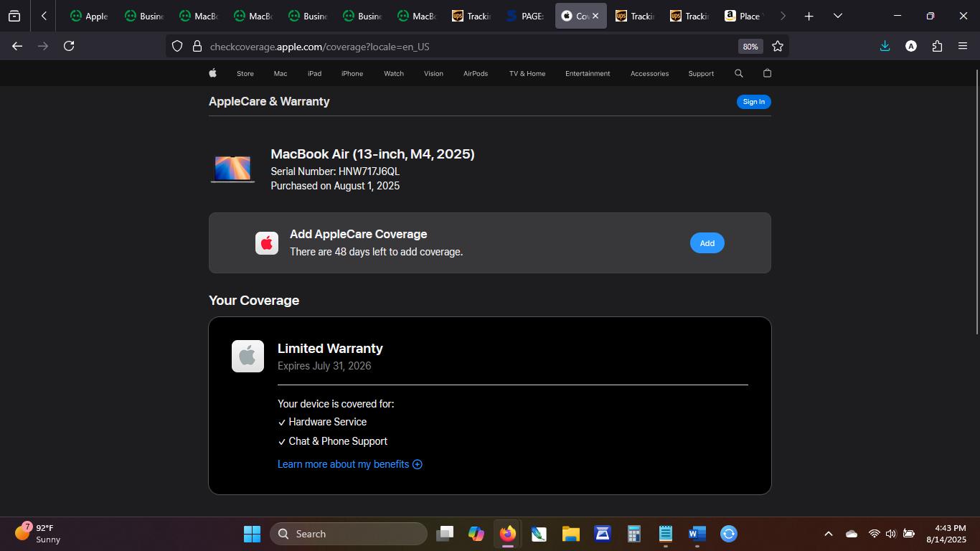Click the Hardware Service coverage item
The width and height of the screenshot is (980, 551).
[322, 422]
